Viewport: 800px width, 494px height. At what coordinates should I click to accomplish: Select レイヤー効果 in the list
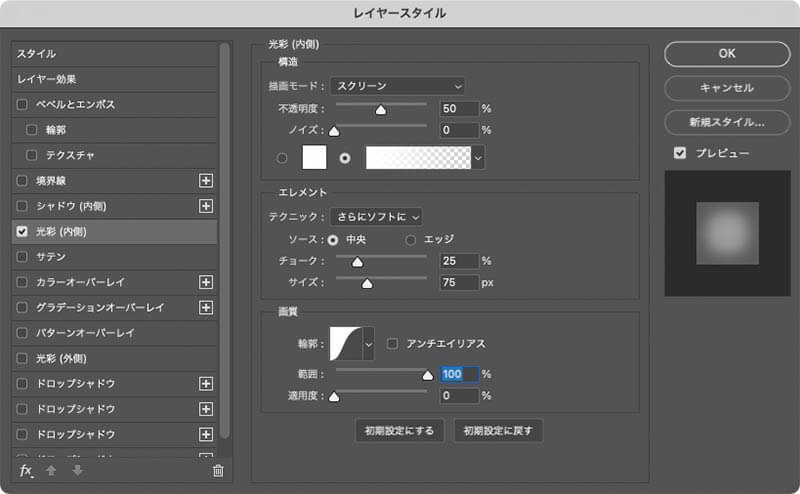114,79
